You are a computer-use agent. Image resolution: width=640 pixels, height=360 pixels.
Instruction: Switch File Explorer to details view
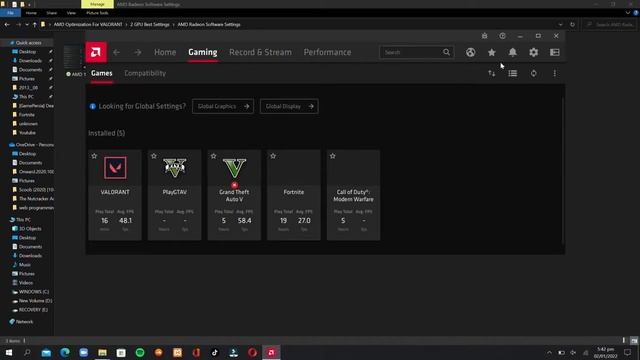click(x=624, y=340)
